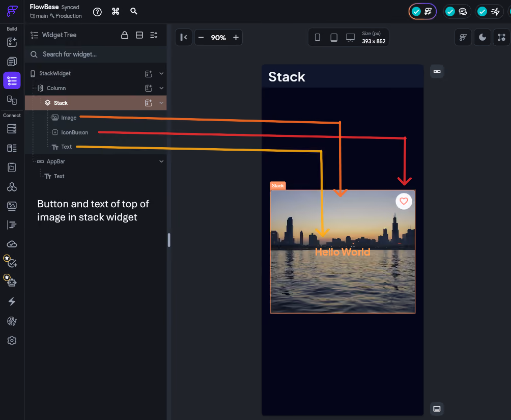Viewport: 511px width, 420px height.
Task: Click the search magnifier in top bar
Action: [x=134, y=11]
